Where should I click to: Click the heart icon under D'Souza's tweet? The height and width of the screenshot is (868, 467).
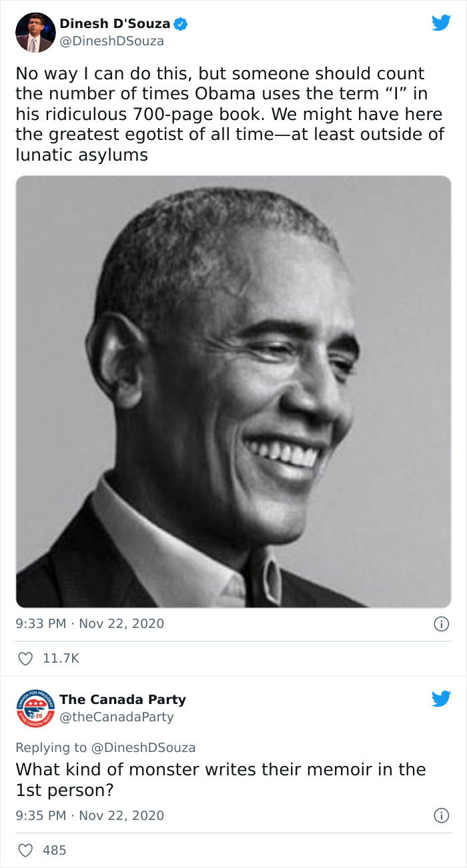click(25, 658)
